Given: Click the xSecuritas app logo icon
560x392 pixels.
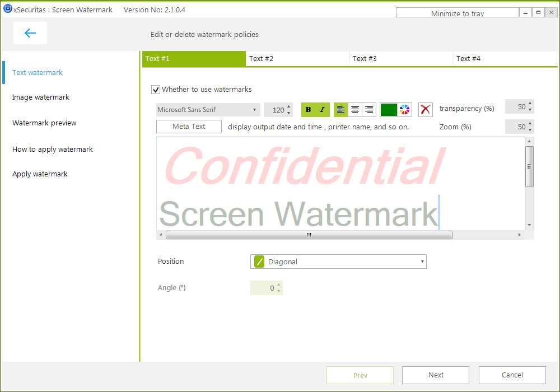Looking at the screenshot, I should pos(7,9).
